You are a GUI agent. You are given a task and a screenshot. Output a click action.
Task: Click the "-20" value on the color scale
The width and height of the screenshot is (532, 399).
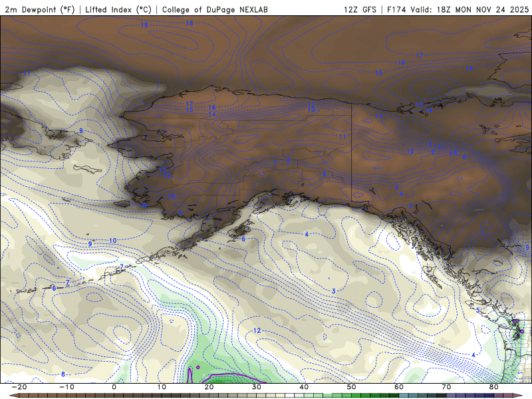[19, 387]
